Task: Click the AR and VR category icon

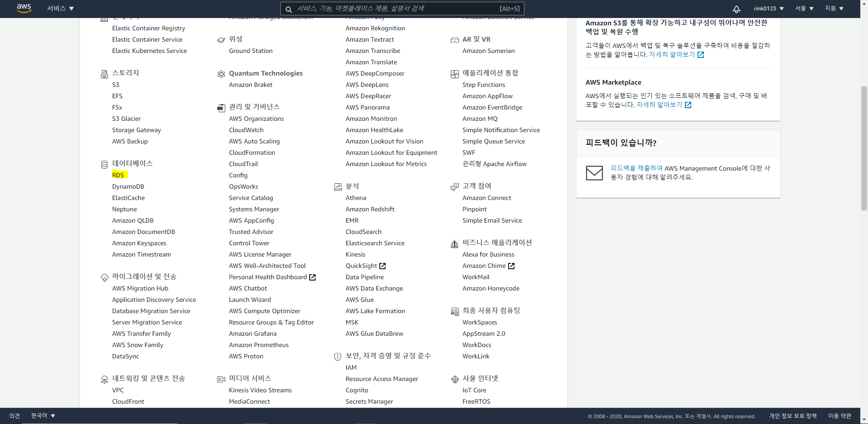Action: (x=455, y=40)
